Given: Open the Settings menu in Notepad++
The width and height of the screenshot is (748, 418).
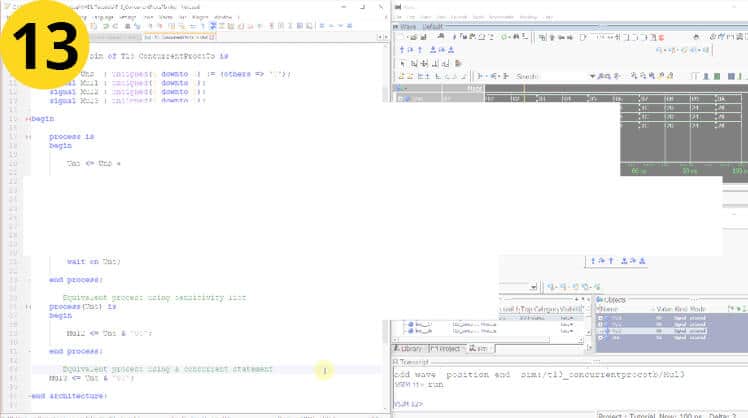Looking at the screenshot, I should point(127,17).
